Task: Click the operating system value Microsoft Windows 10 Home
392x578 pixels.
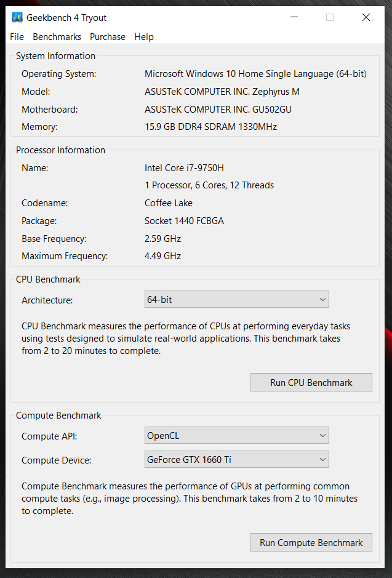Action: (255, 74)
